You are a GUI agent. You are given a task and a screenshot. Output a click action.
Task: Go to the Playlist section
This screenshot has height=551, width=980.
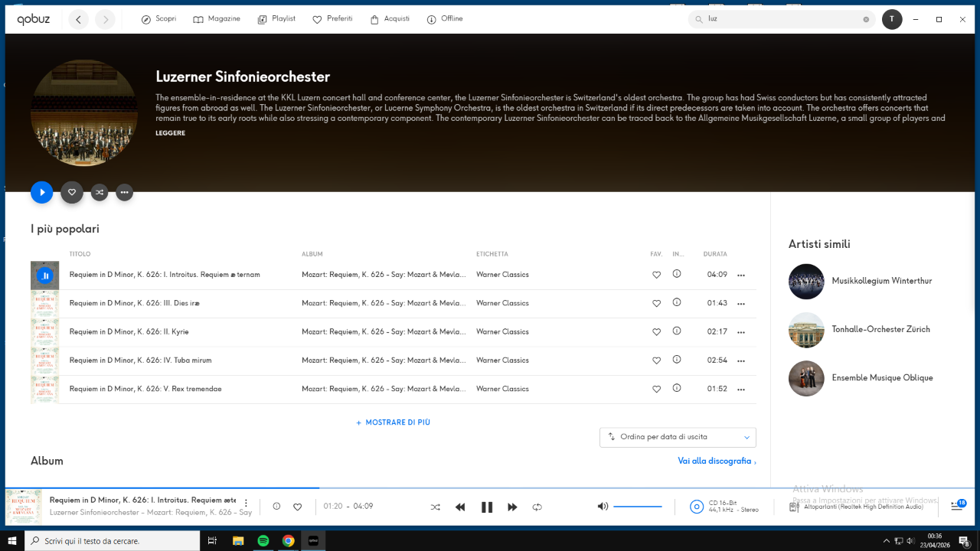point(276,19)
